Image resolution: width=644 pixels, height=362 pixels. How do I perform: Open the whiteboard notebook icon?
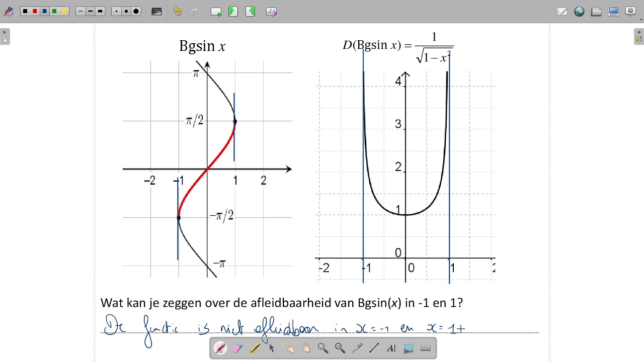[x=562, y=12]
